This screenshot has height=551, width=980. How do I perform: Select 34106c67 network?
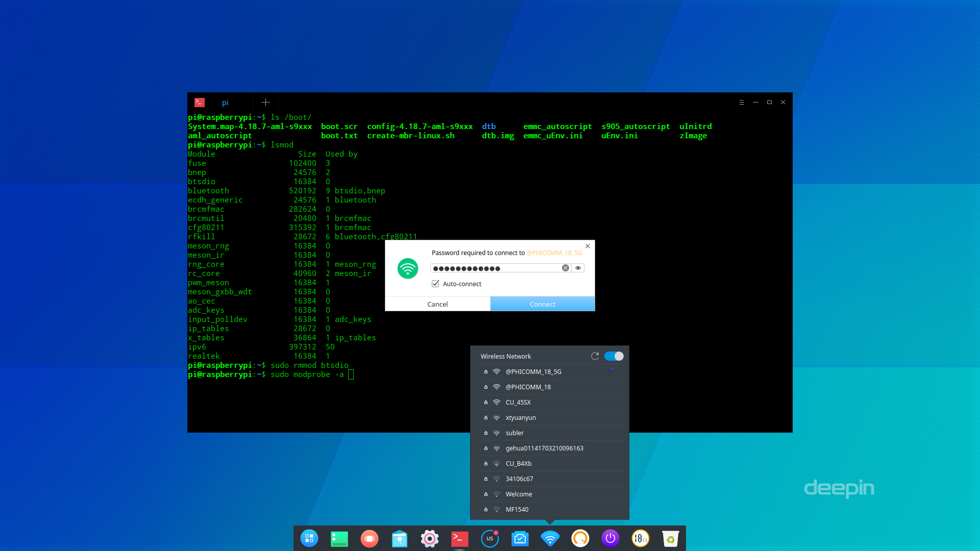tap(550, 479)
